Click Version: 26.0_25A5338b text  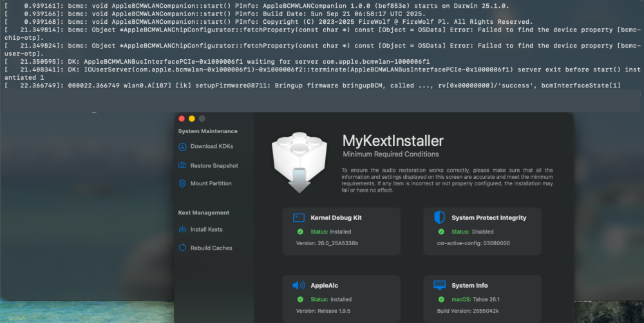[327, 243]
